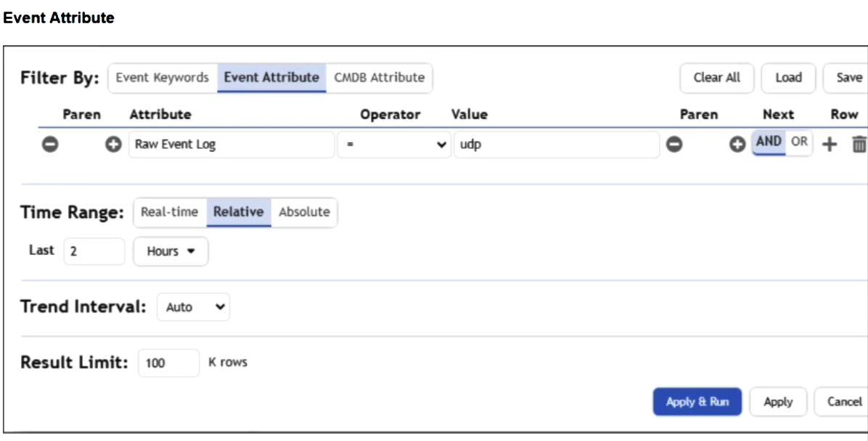This screenshot has width=868, height=441.
Task: Switch to Event Keywords filter tab
Action: [162, 78]
